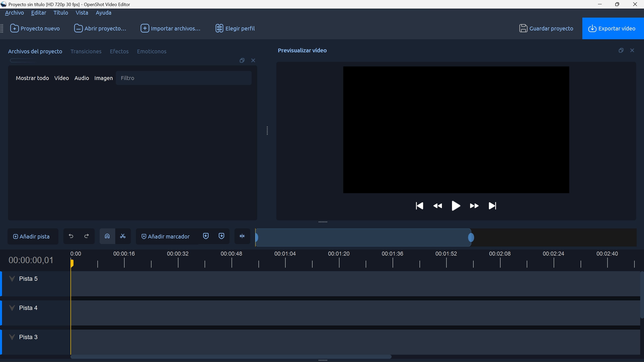Screen dimensions: 644x362
Task: Choose a profile with Elegir perfil
Action: (235, 29)
